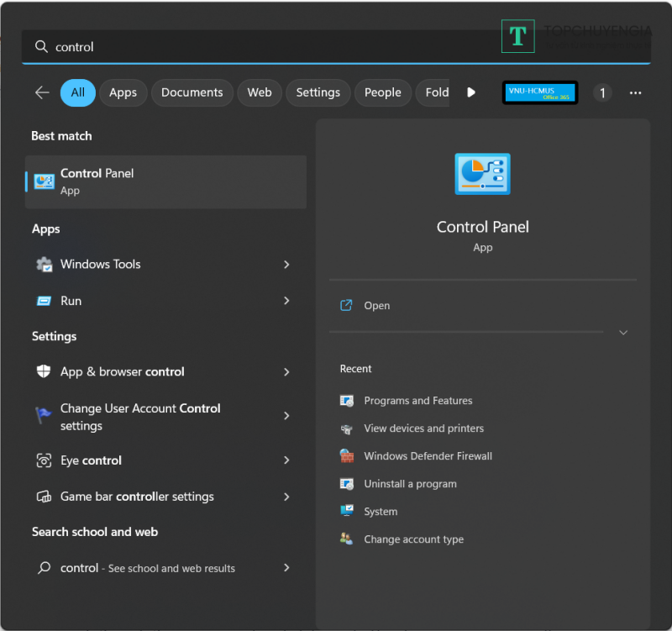Viewport: 672px width, 631px height.
Task: Open Programs and Features recent item
Action: [417, 401]
